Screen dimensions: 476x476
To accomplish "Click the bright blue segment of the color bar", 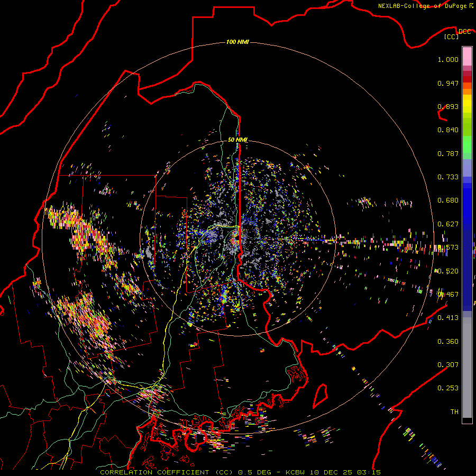I will tap(467, 206).
